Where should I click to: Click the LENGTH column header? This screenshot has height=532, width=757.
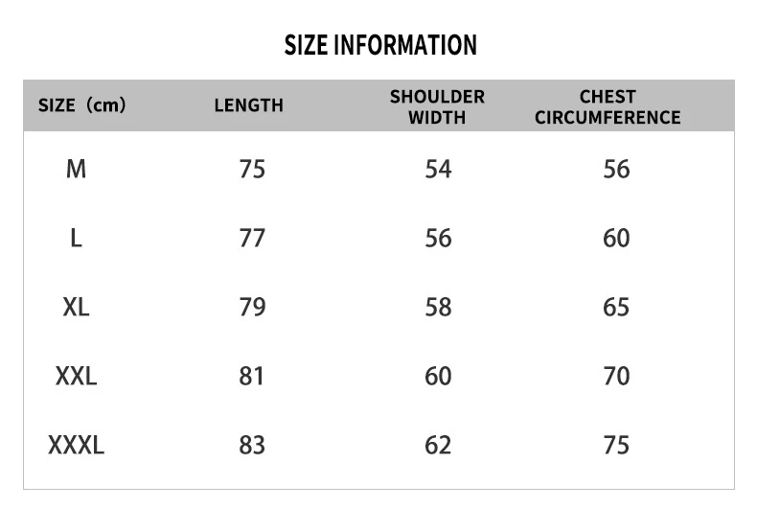[249, 105]
